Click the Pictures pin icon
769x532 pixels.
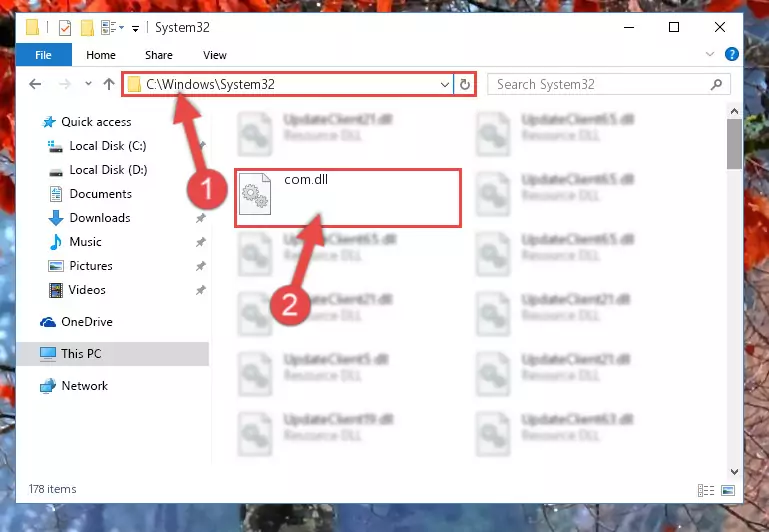[201, 266]
